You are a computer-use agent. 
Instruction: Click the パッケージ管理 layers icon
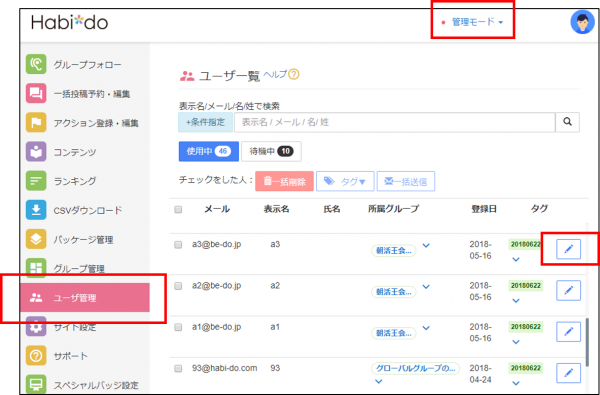36,239
